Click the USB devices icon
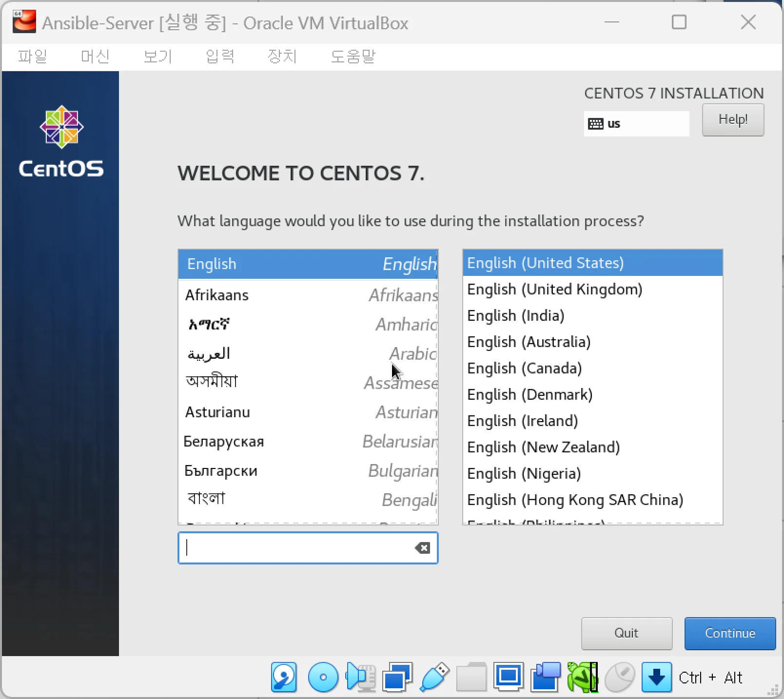The height and width of the screenshot is (699, 784). point(434,677)
